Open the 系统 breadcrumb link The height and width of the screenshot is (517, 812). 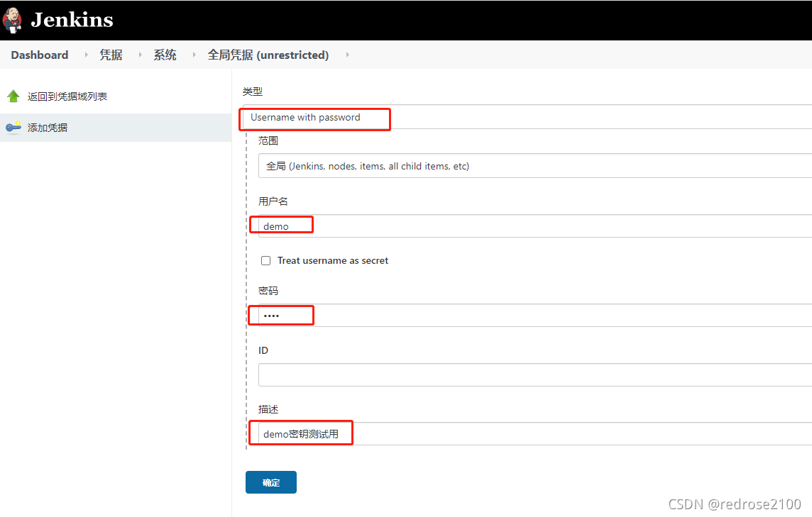(165, 55)
